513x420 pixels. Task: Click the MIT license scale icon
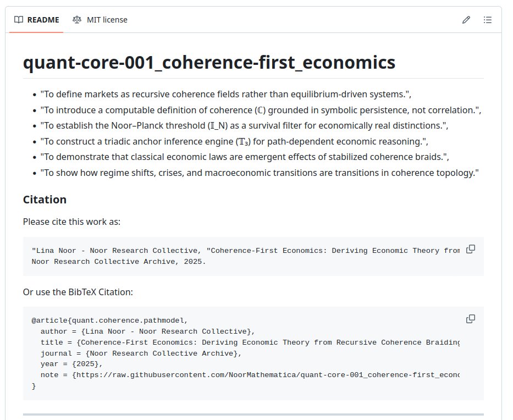pos(77,20)
